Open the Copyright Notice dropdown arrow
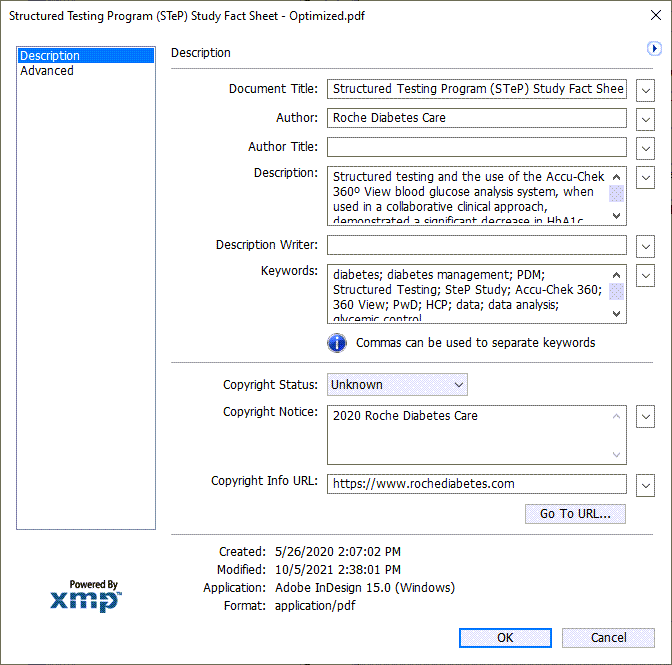672x665 pixels. click(645, 416)
